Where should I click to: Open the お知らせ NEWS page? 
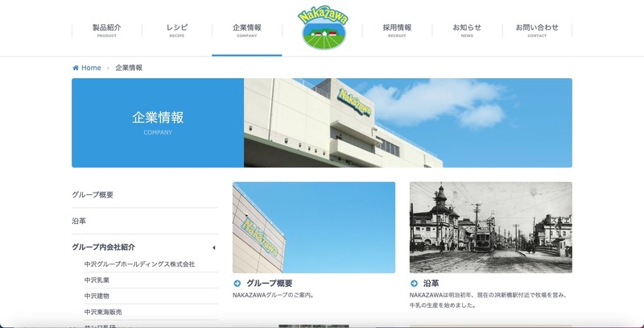click(x=467, y=31)
